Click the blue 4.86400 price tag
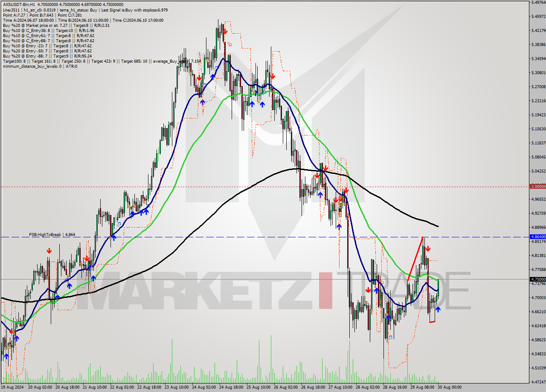This screenshot has height=392, width=546. [x=537, y=236]
